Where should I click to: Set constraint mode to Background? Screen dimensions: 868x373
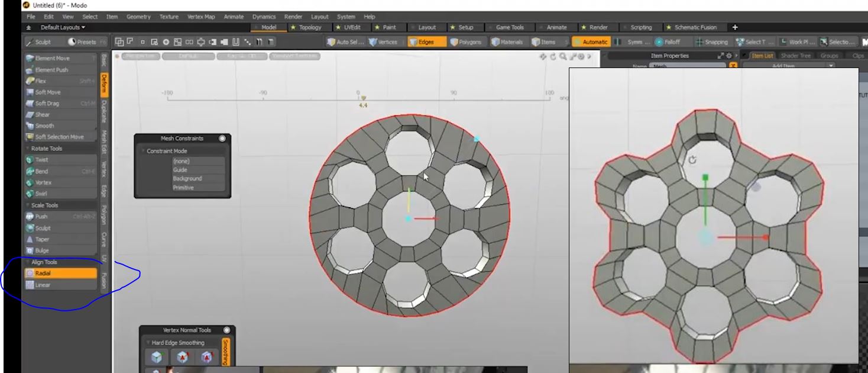198,179
